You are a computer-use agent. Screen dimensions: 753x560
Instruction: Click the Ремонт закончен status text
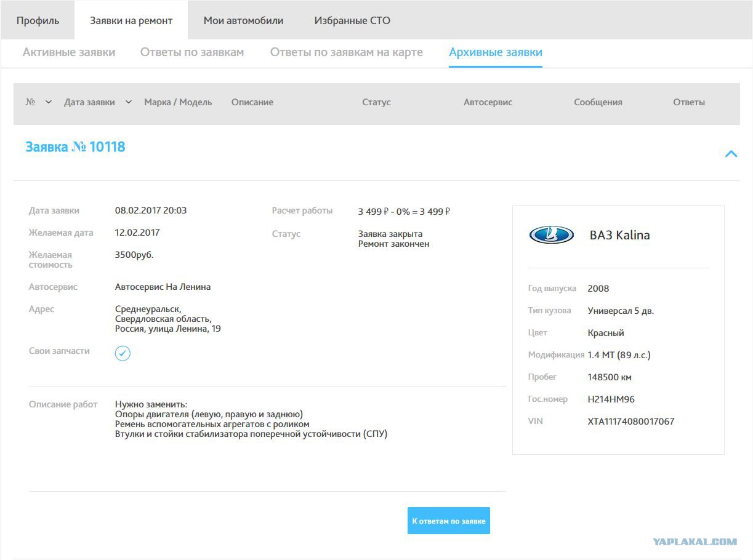tap(393, 244)
